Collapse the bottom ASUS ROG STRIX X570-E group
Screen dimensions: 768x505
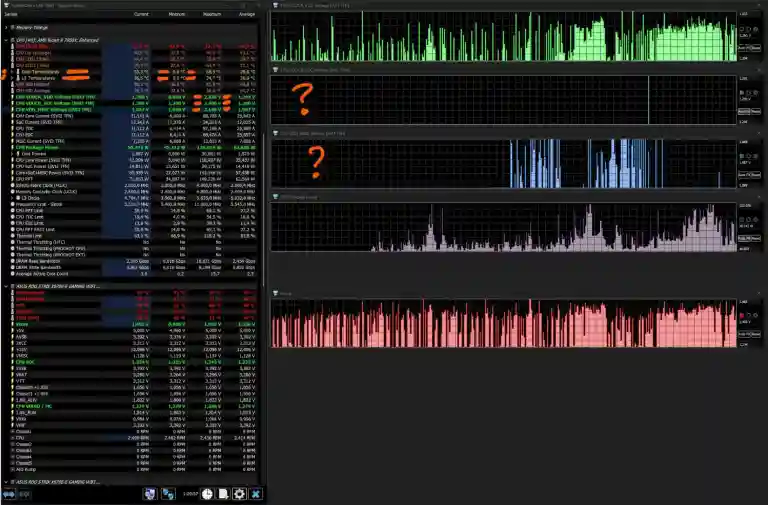coord(6,482)
